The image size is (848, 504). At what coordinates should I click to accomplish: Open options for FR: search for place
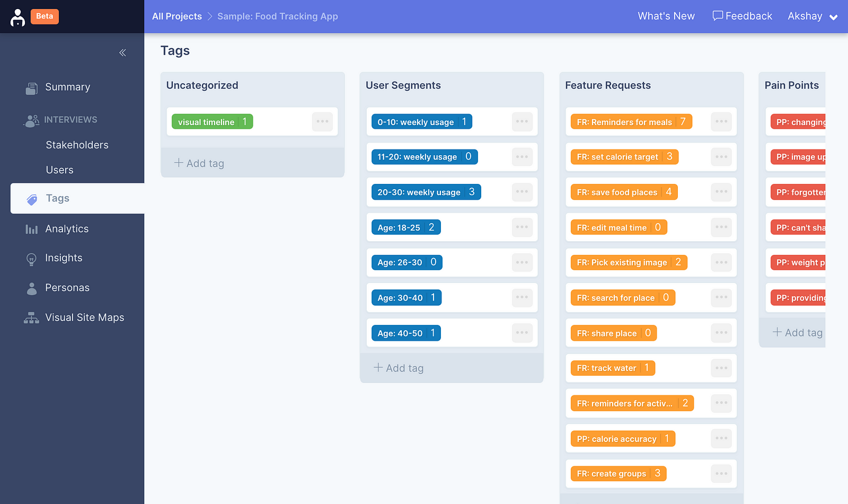point(721,297)
